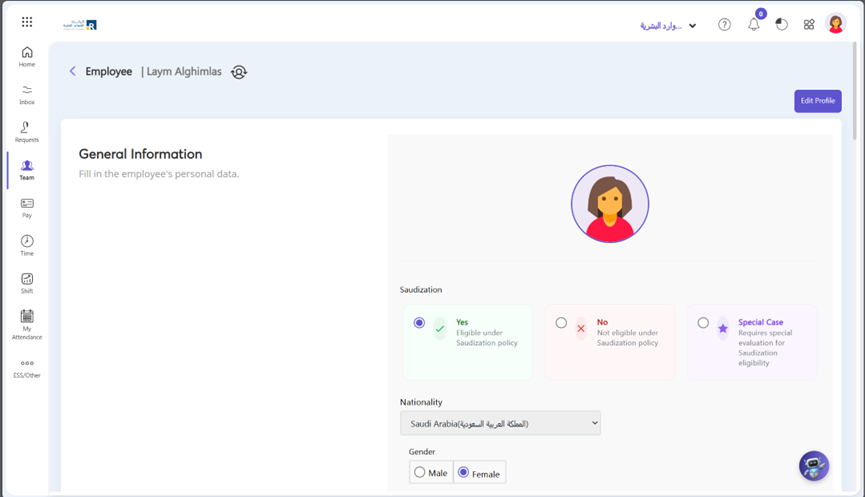Go back using the left chevron arrow
This screenshot has height=497, width=865.
click(x=73, y=72)
